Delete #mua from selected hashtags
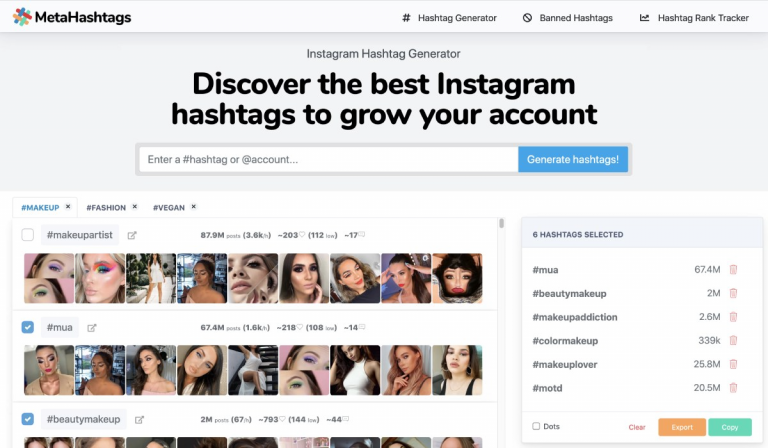The height and width of the screenshot is (448, 768). pyautogui.click(x=733, y=269)
